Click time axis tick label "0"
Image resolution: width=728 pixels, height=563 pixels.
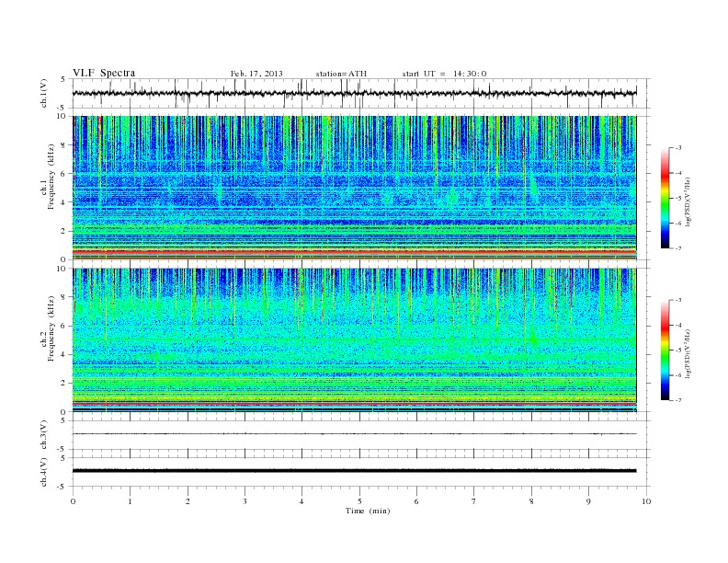(73, 501)
